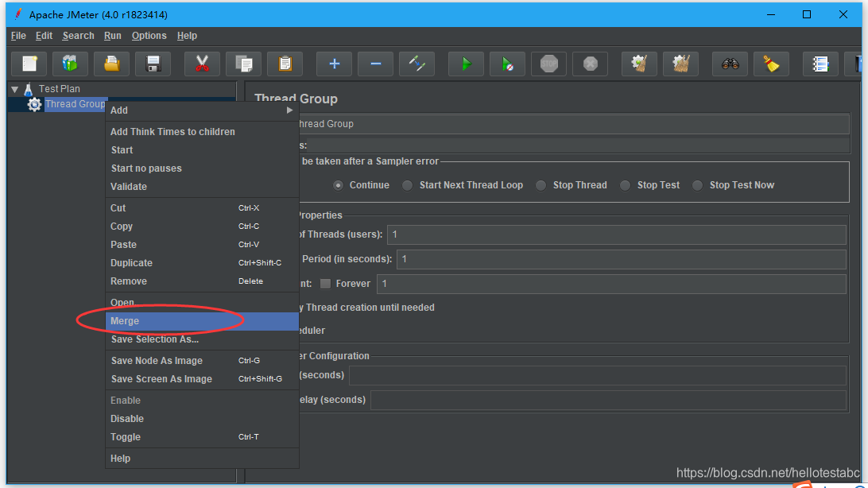This screenshot has width=868, height=488.
Task: Open the Help menu in menu bar
Action: click(x=187, y=36)
